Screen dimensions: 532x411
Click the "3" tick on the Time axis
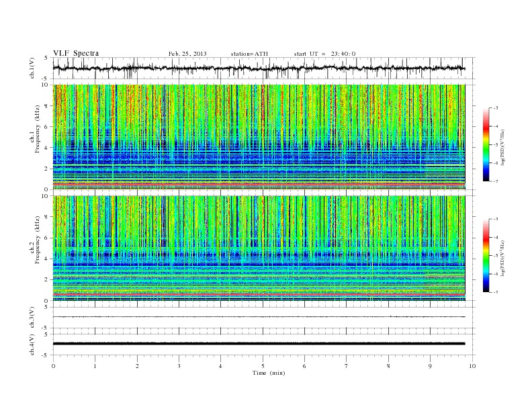point(179,366)
